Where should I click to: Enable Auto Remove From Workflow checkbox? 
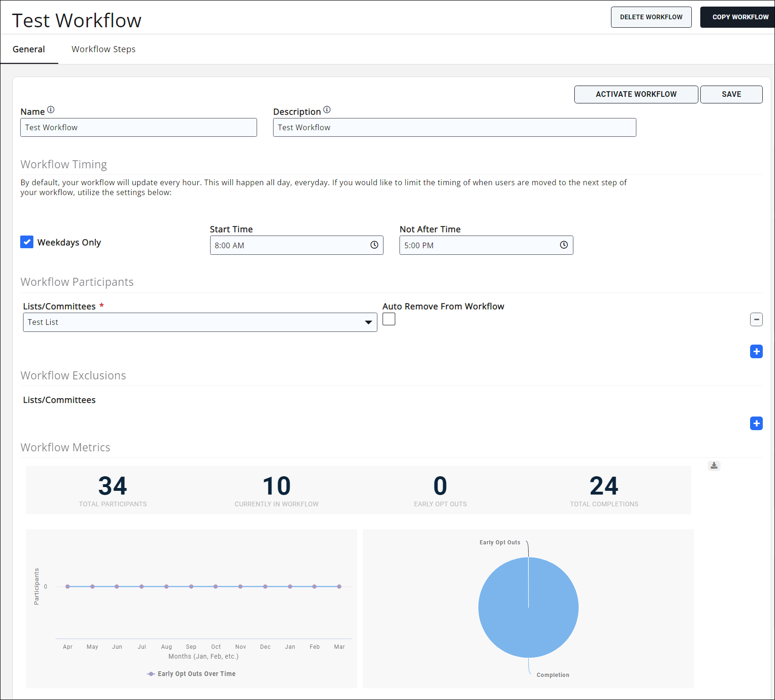[389, 319]
